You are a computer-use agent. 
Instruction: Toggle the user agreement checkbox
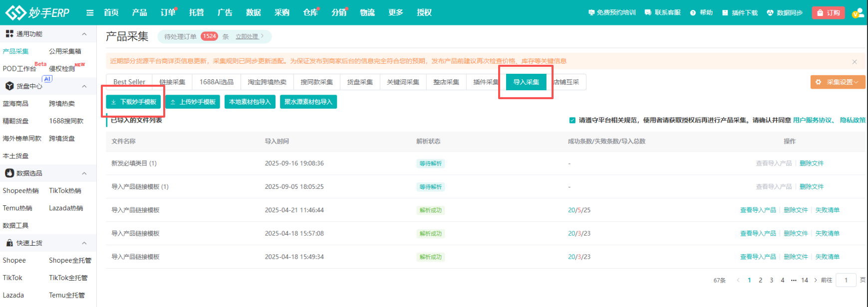(x=573, y=120)
